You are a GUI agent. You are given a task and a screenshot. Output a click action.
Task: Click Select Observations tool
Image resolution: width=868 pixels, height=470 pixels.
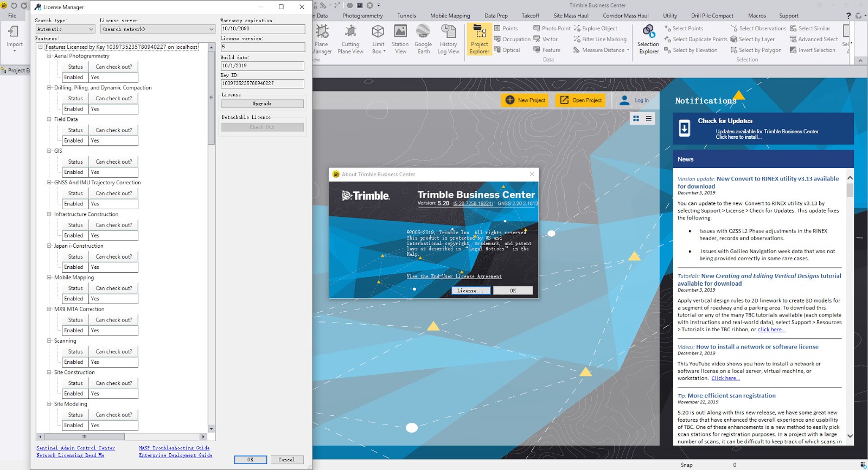(758, 28)
